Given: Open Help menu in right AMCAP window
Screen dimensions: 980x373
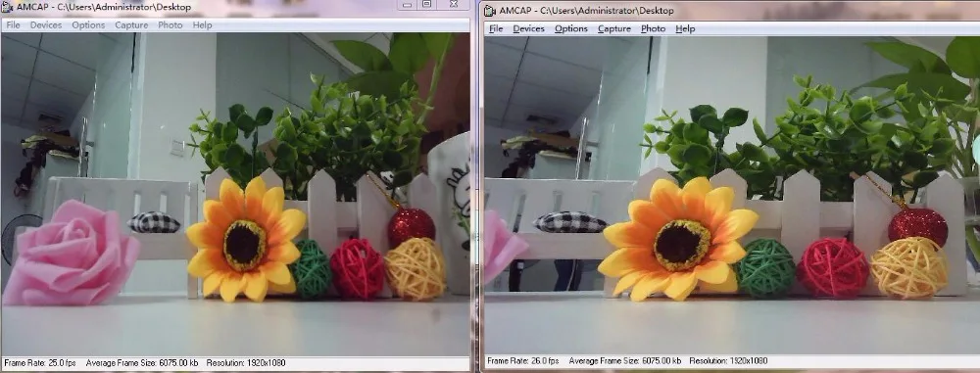Looking at the screenshot, I should (x=685, y=28).
